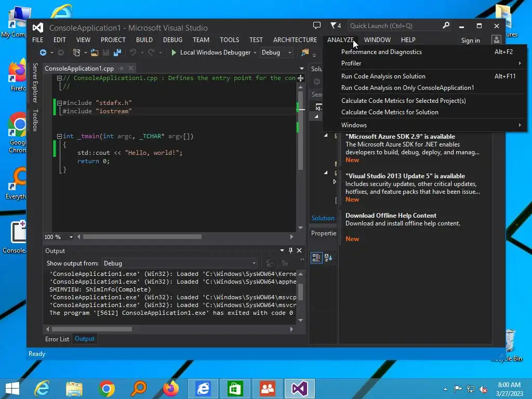Choose Run Code Analysis on Only ConsoleApplication1
The width and height of the screenshot is (532, 399).
click(424, 88)
